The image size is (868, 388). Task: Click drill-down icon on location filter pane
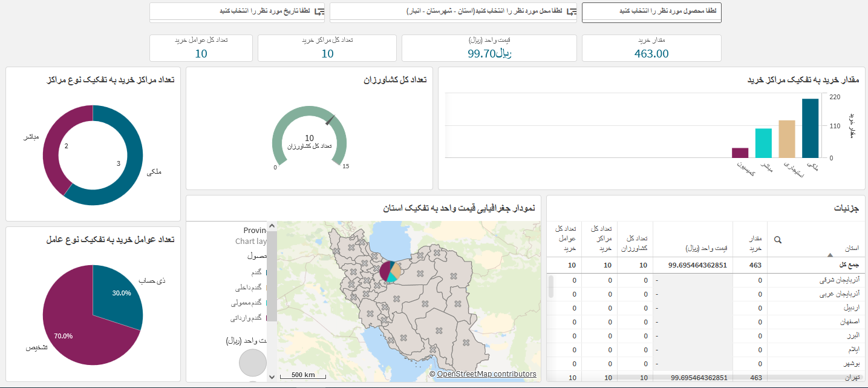click(571, 12)
